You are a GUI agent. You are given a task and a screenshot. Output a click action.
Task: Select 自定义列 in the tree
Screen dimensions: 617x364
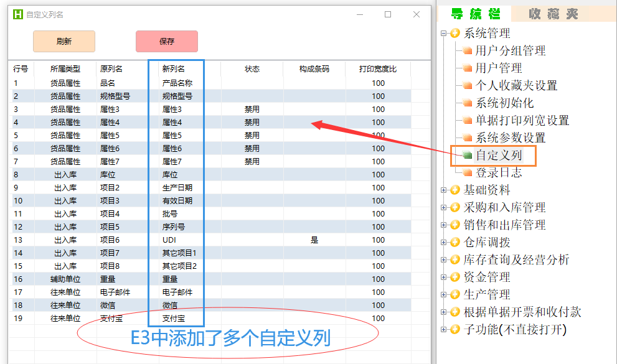pos(499,156)
